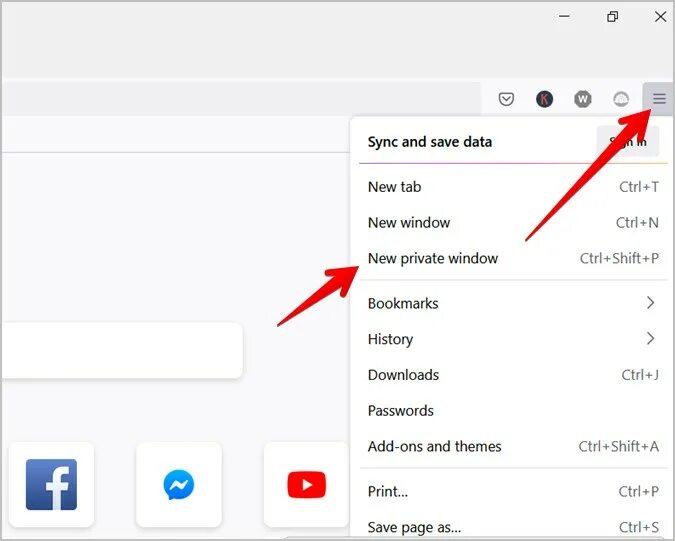Viewport: 675px width, 541px height.
Task: Select Add-ons and themes
Action: [513, 446]
